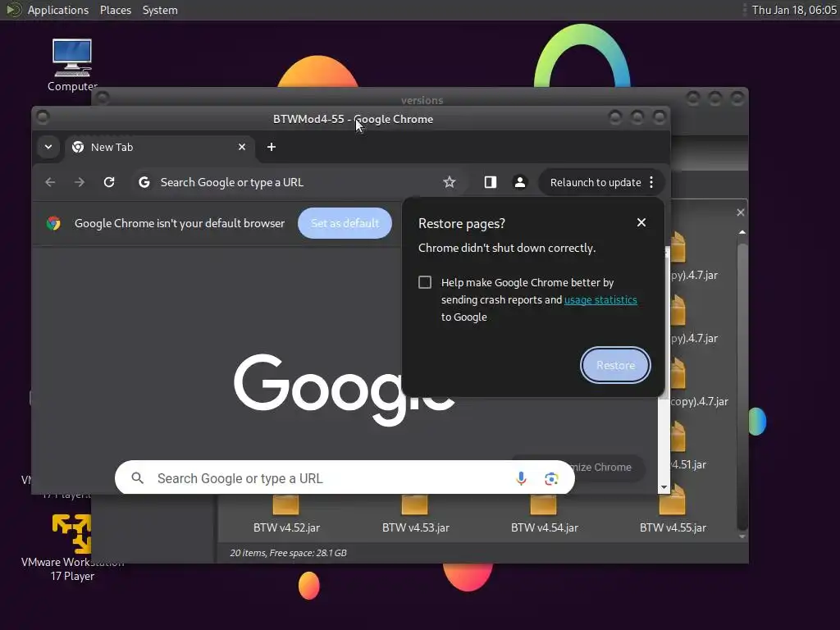Select BTW v4.53.jar in versions window
Viewport: 840px width, 630px height.
[415, 514]
